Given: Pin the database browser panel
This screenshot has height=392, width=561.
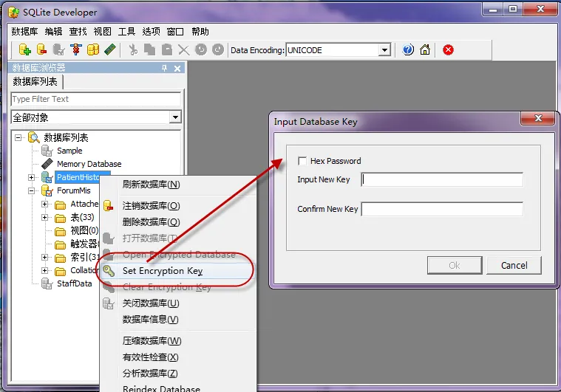Looking at the screenshot, I should pos(165,68).
